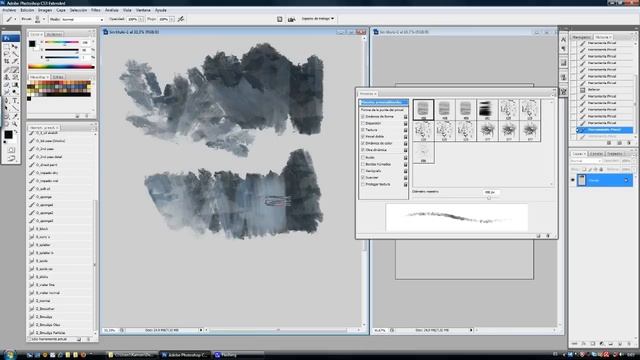Click lock icon beside Dispersión option

405,123
